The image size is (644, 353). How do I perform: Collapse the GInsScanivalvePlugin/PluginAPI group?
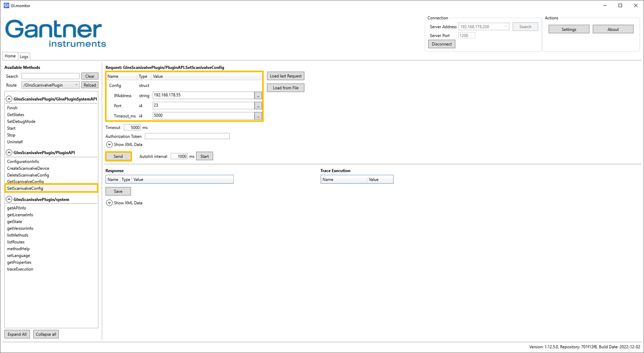pos(9,152)
